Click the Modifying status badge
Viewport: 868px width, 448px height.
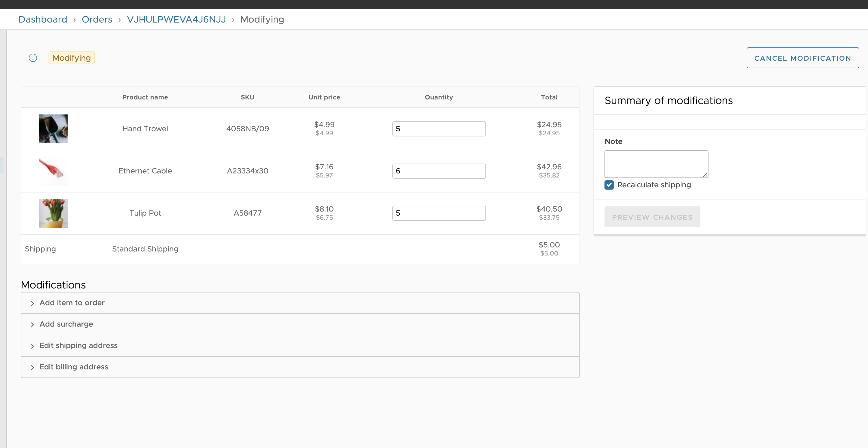71,58
